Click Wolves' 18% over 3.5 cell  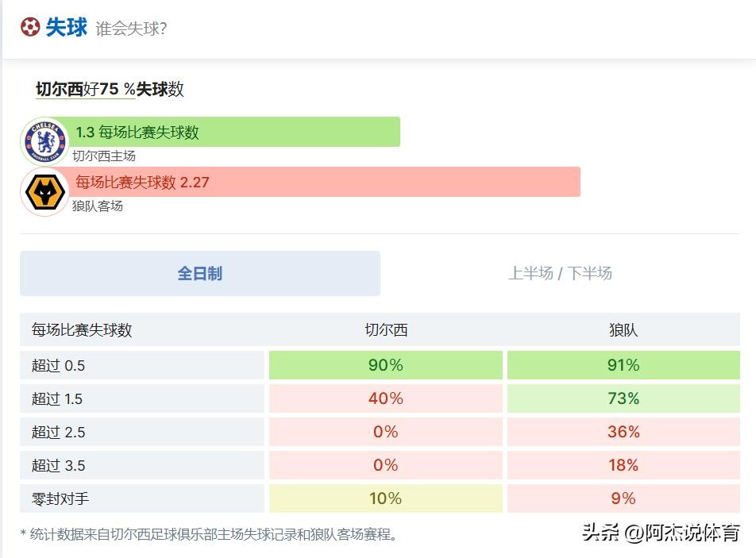click(x=623, y=465)
